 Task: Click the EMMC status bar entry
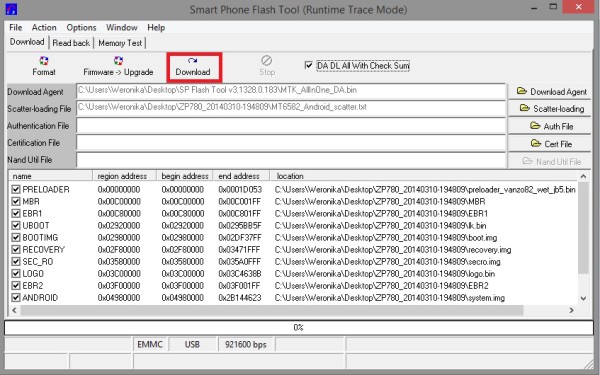pos(150,344)
